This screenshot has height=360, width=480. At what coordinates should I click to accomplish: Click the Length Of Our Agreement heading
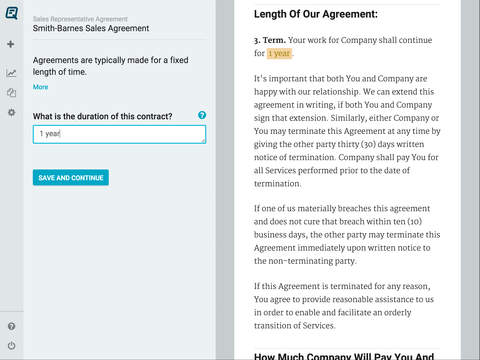316,14
